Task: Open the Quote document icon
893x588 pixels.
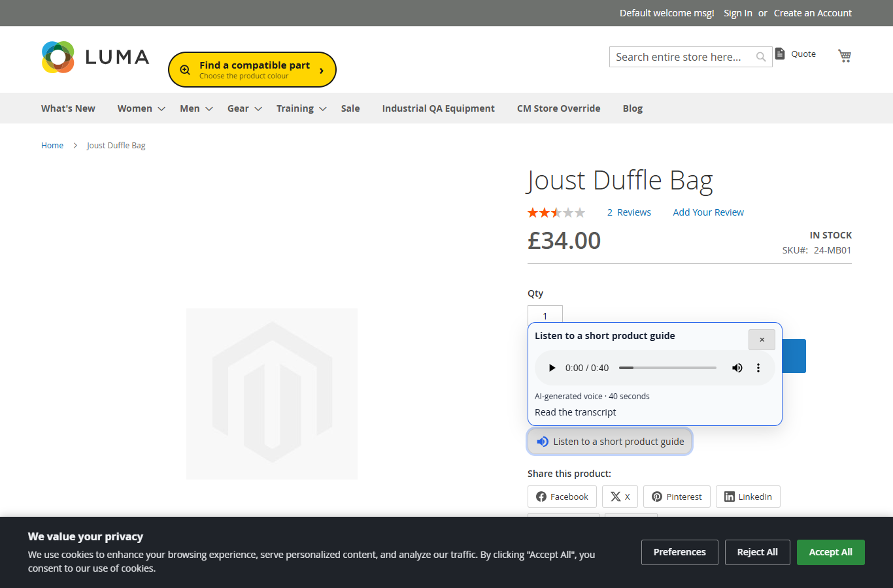Action: click(780, 54)
